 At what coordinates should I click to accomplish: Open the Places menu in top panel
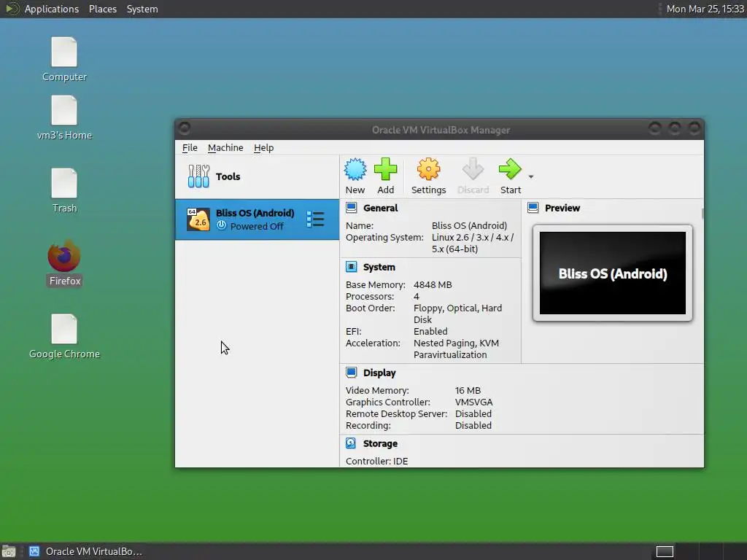[x=102, y=9]
